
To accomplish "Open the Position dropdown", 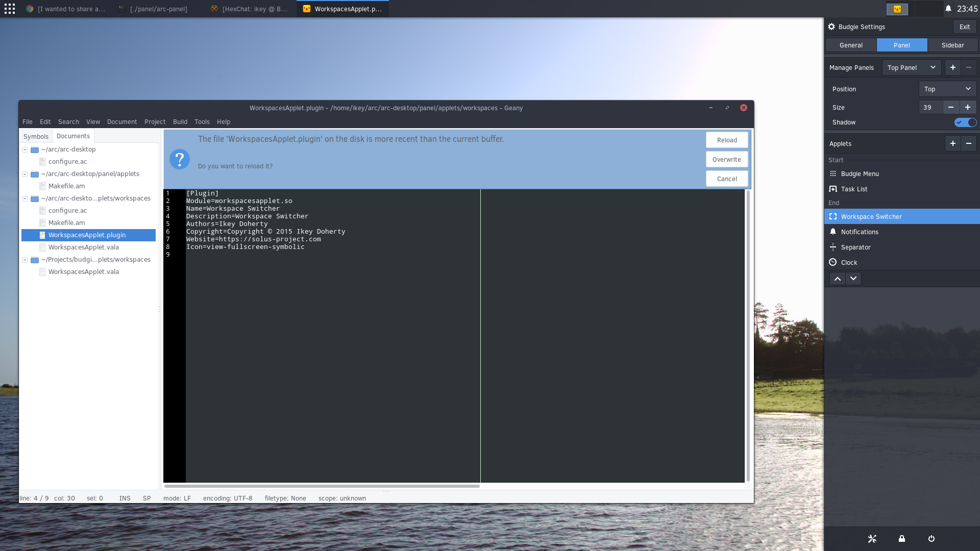I will [947, 89].
